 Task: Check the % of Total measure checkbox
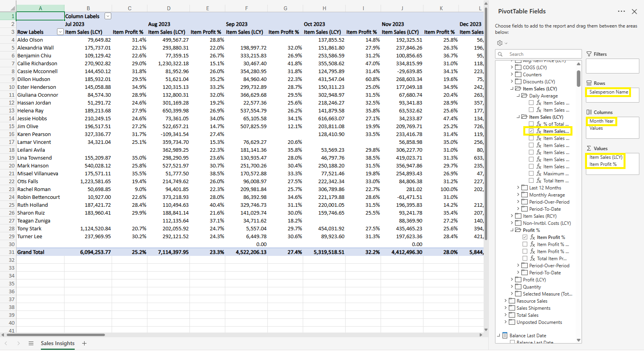pyautogui.click(x=531, y=124)
